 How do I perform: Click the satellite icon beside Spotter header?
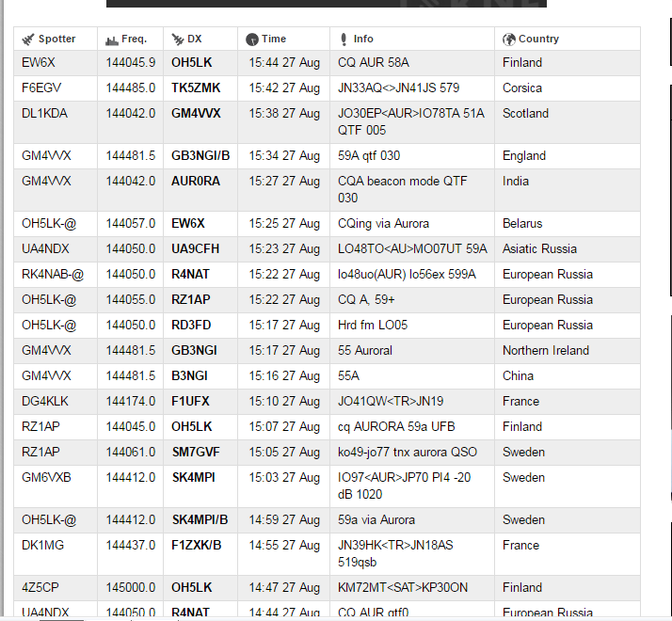coord(28,40)
